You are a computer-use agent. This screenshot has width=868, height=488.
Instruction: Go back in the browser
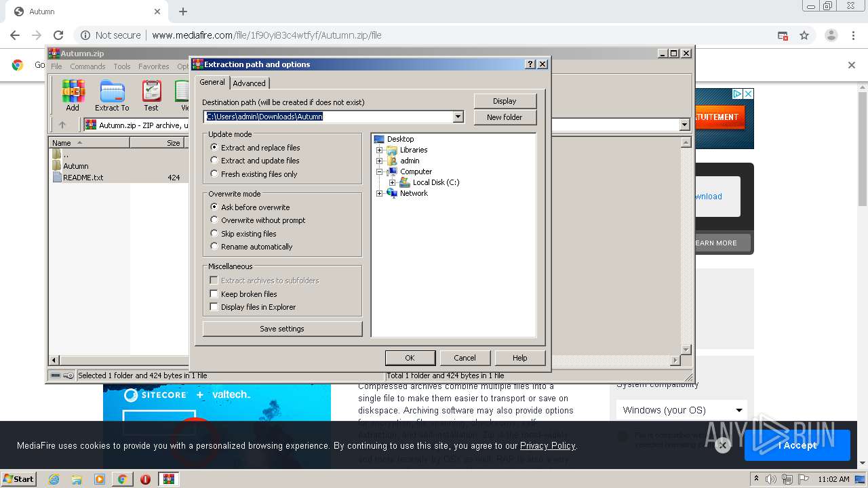[15, 35]
